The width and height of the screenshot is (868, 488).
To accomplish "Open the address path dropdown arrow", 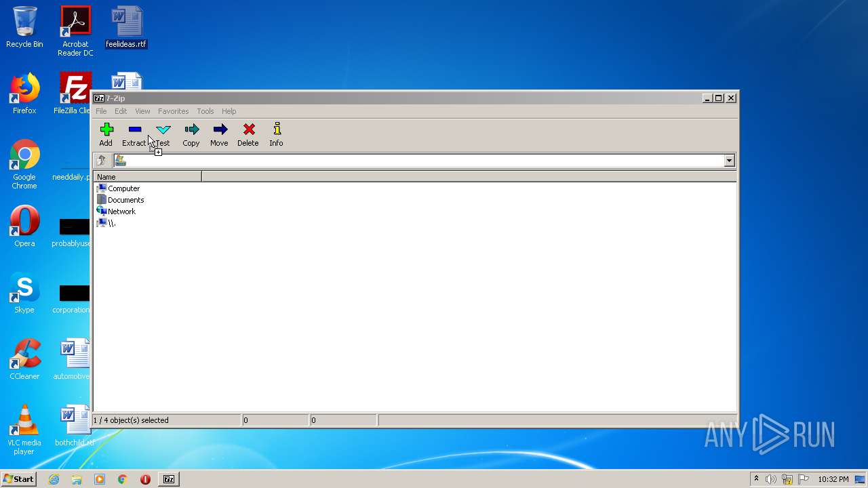I will (x=730, y=161).
